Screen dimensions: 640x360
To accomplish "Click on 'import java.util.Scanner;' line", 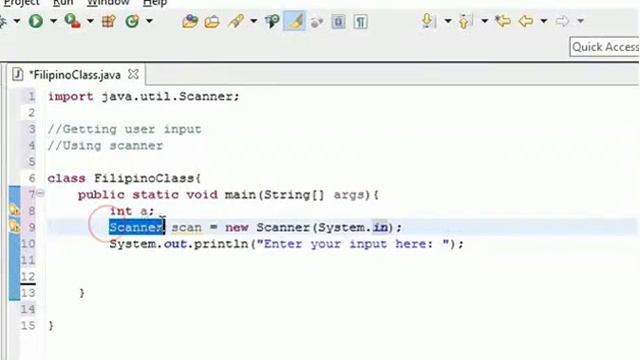I will [143, 97].
